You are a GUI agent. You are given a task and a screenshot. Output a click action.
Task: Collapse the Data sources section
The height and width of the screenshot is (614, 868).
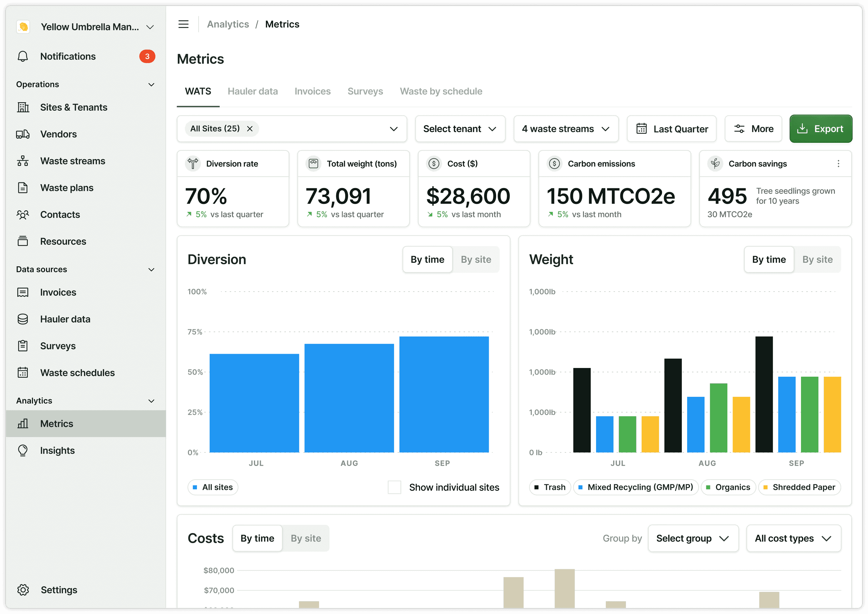151,270
